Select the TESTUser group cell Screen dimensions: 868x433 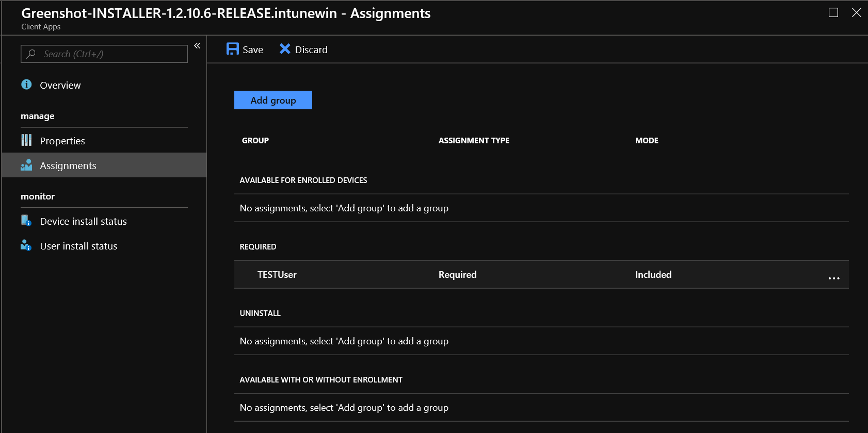pyautogui.click(x=277, y=275)
